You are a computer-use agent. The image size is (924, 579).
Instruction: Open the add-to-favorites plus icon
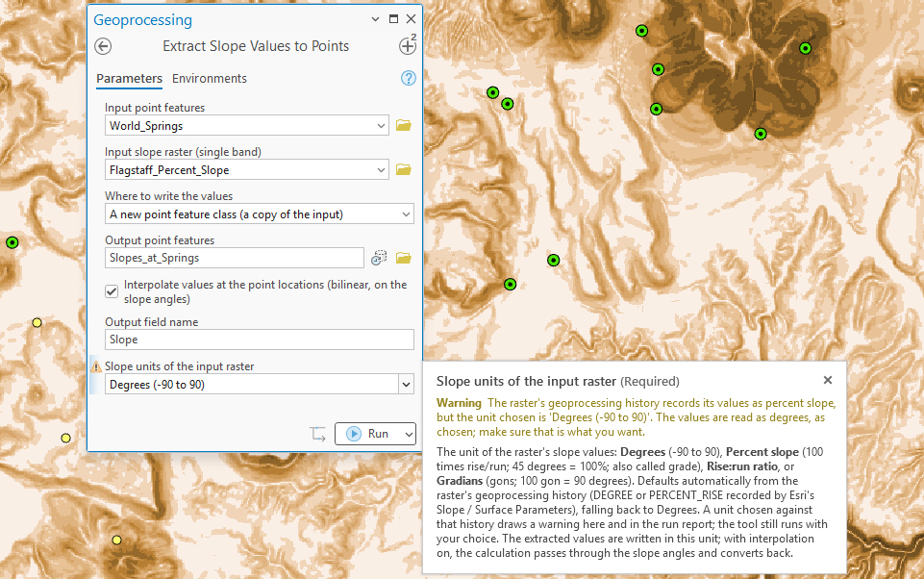408,45
